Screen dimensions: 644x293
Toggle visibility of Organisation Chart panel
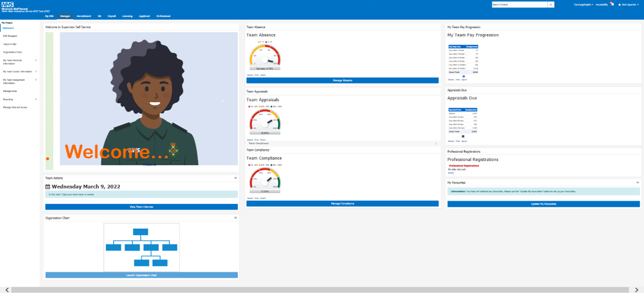click(x=235, y=218)
